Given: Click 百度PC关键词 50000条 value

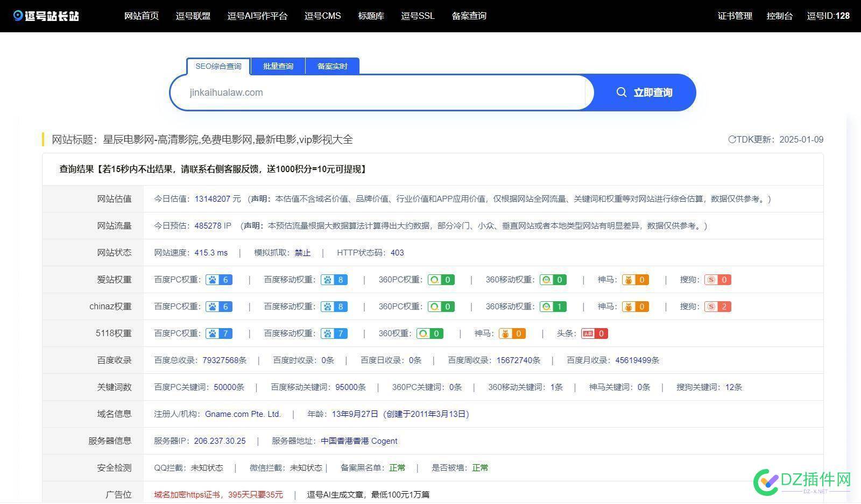Looking at the screenshot, I should [229, 387].
